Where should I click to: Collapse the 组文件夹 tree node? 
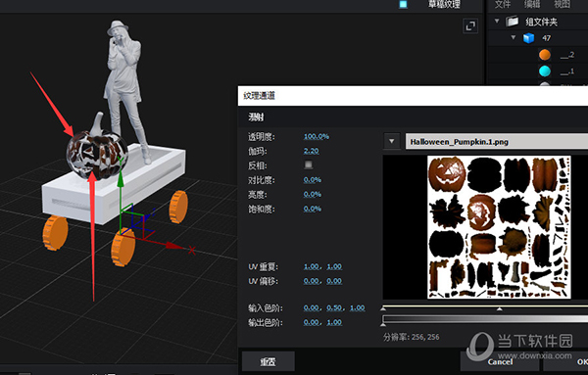coord(497,21)
